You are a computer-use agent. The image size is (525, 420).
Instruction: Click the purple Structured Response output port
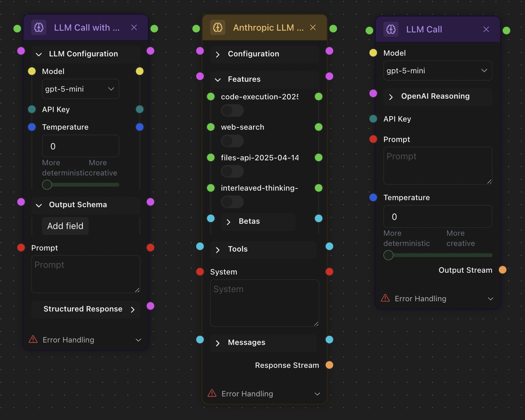tap(150, 306)
